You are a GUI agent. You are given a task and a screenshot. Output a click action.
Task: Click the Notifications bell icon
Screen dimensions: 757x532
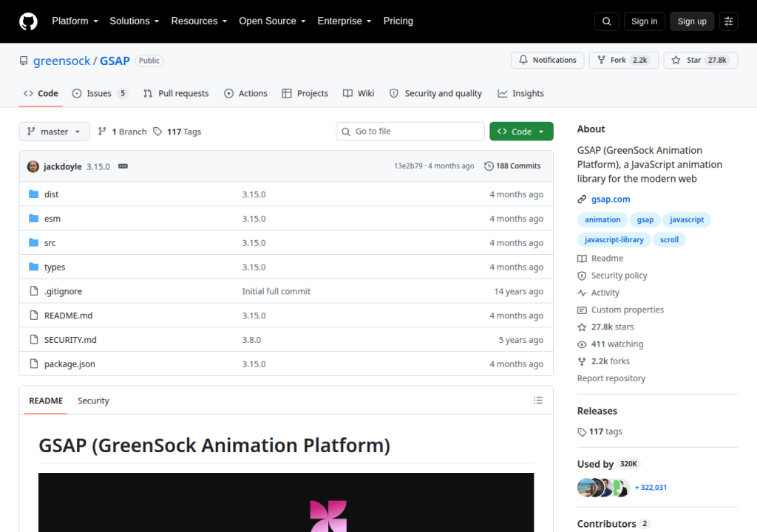523,60
